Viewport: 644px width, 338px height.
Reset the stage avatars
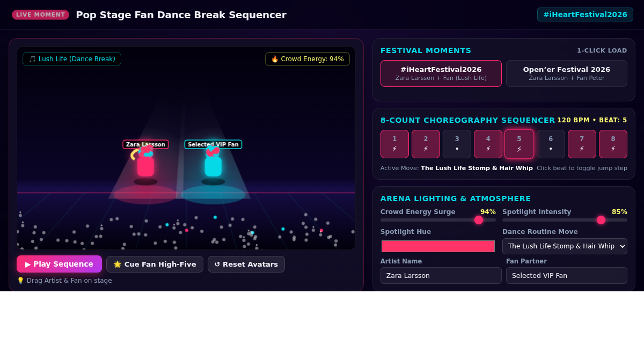tap(246, 264)
